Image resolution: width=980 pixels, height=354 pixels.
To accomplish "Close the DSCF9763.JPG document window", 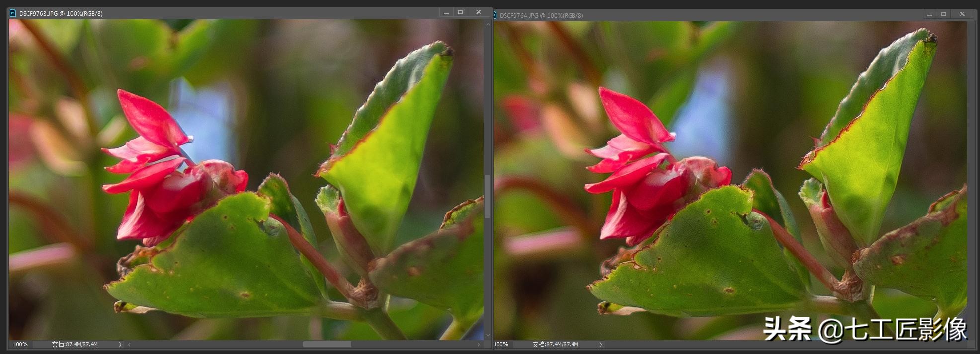I will click(479, 13).
